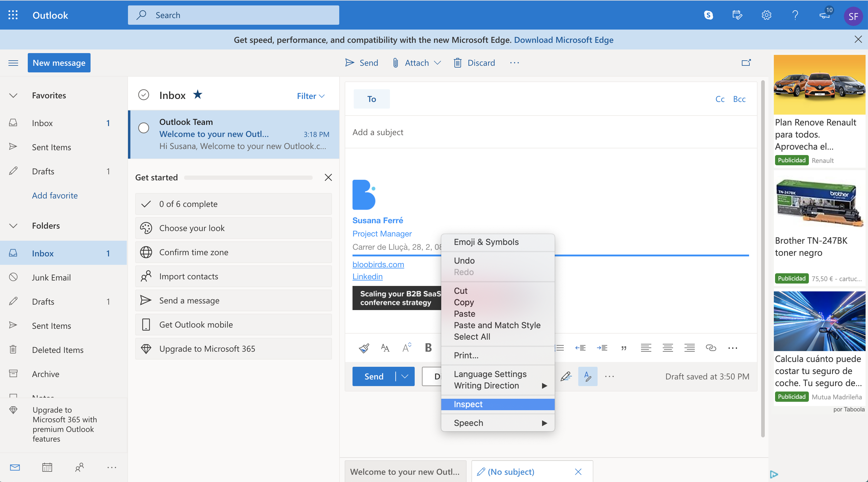Open the Attach dropdown
The height and width of the screenshot is (482, 868).
tap(437, 63)
